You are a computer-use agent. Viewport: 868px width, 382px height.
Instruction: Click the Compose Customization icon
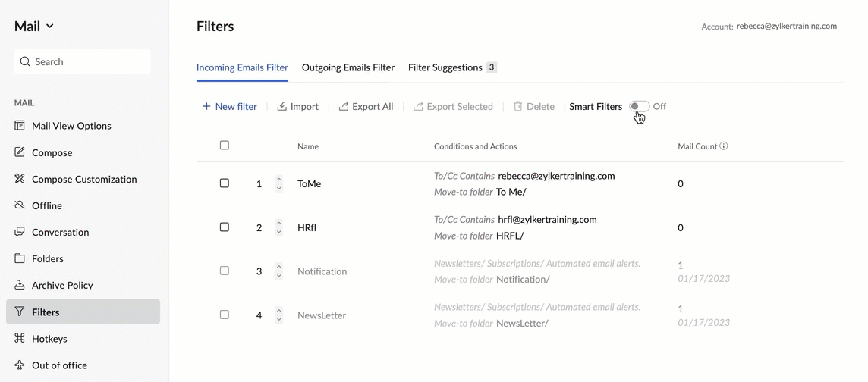coord(20,179)
